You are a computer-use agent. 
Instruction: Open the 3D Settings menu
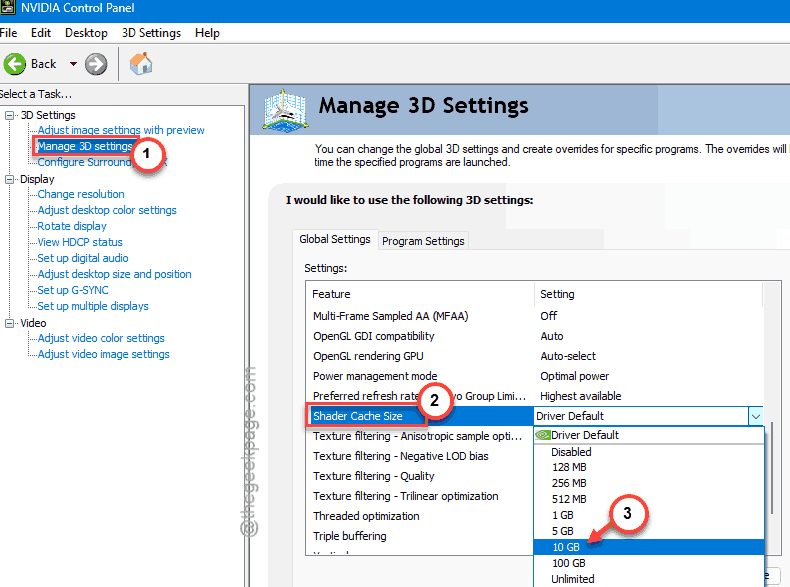[151, 33]
